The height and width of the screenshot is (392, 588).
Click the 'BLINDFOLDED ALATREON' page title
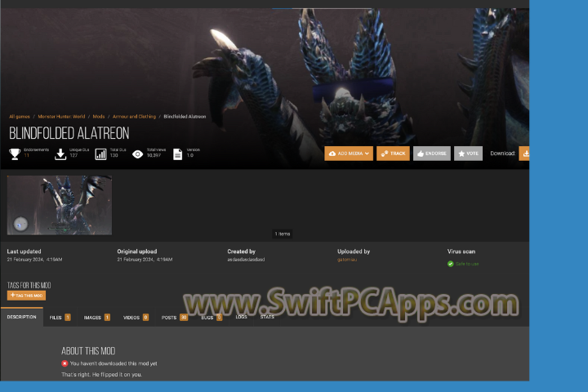click(69, 133)
